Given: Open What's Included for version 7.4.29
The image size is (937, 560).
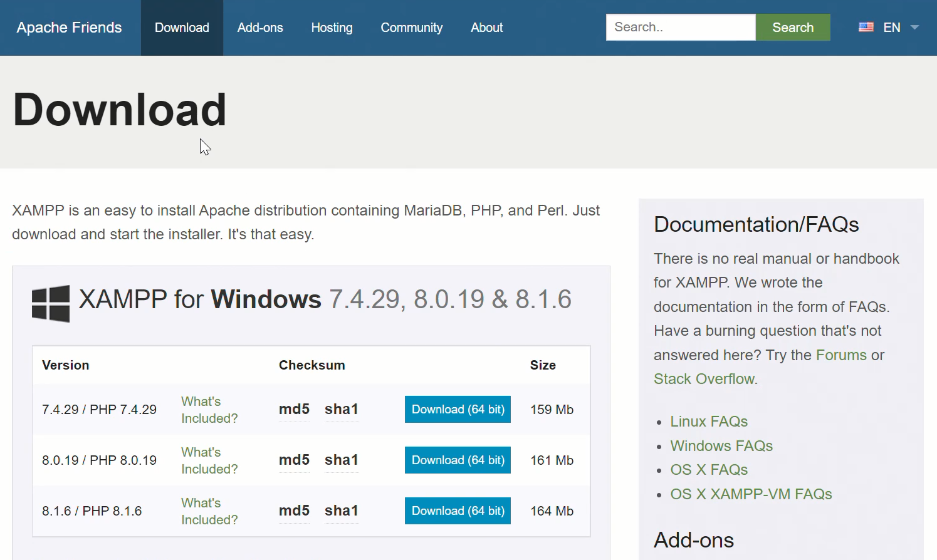Looking at the screenshot, I should 209,410.
